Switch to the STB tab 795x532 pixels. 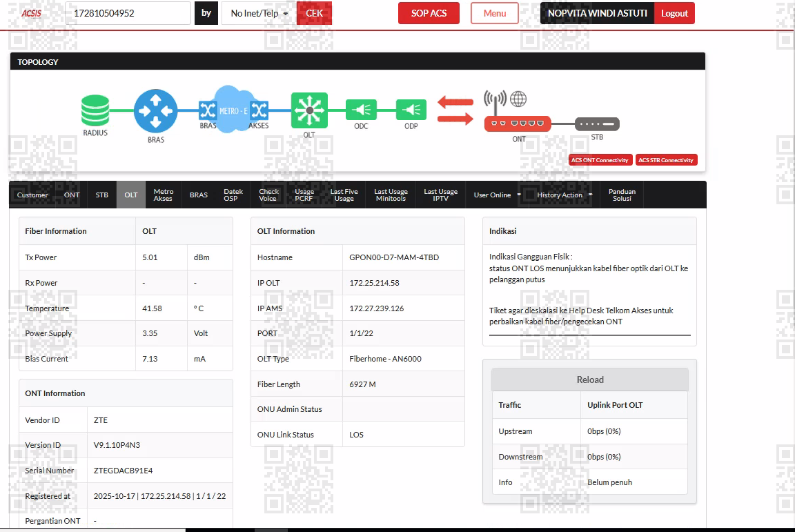coord(102,195)
